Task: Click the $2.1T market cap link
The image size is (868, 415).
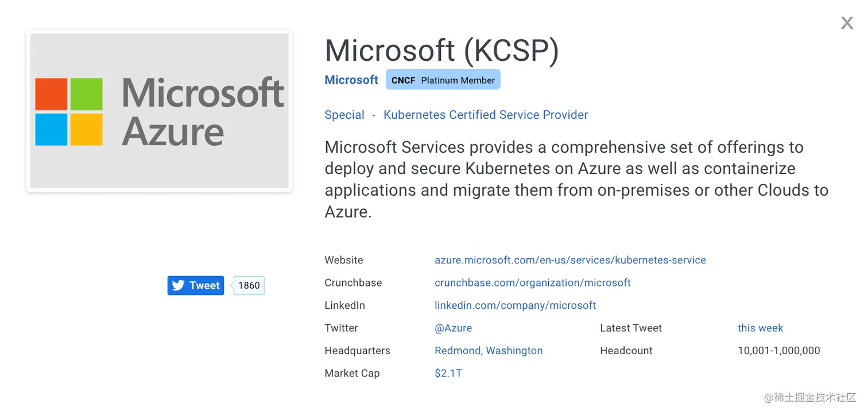Action: (448, 373)
